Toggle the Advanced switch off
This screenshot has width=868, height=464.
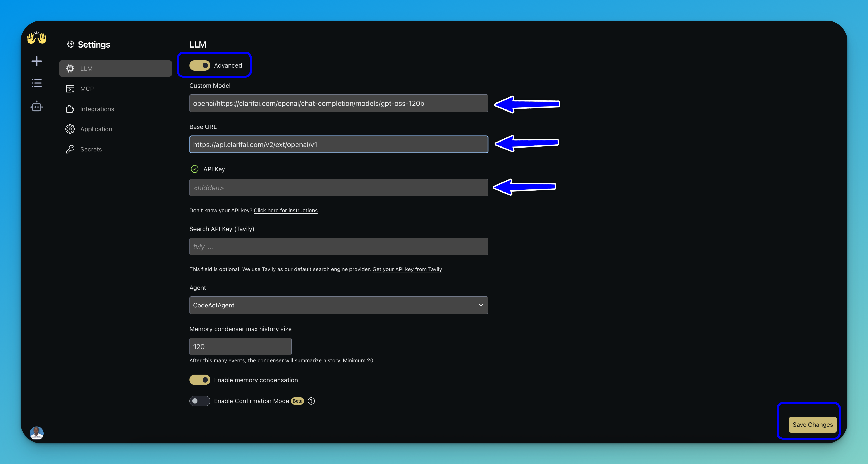(x=199, y=65)
